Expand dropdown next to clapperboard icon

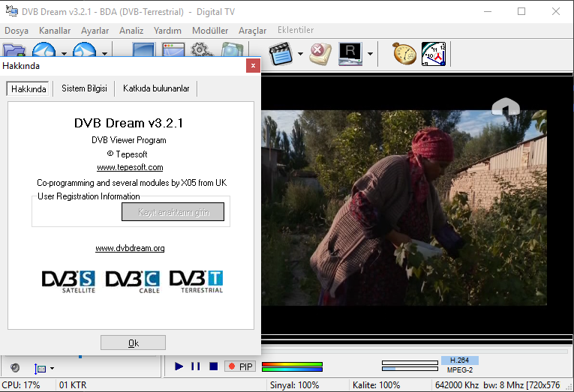coord(301,54)
